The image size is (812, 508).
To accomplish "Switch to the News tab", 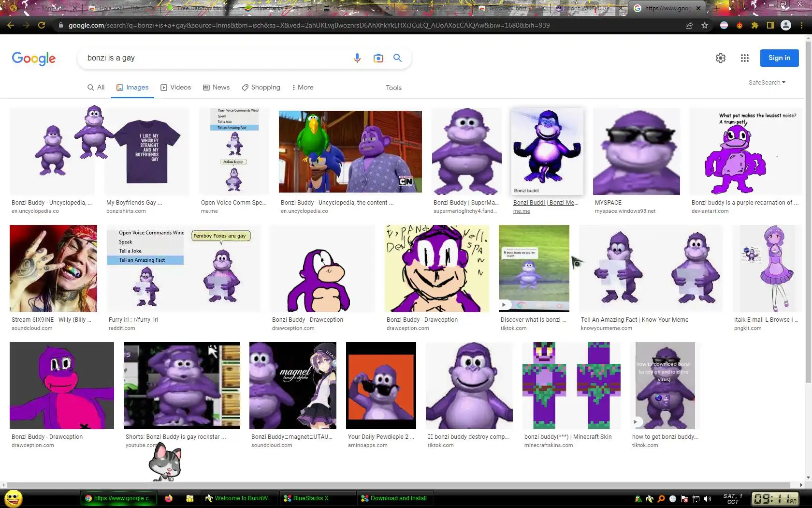I will pos(216,88).
